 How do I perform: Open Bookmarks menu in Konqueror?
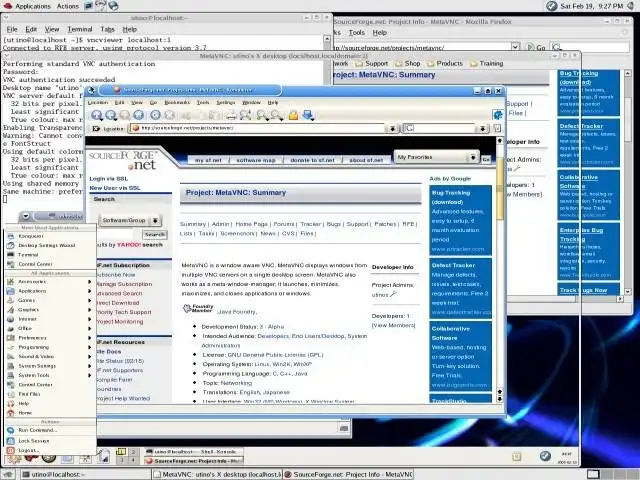pyautogui.click(x=177, y=102)
